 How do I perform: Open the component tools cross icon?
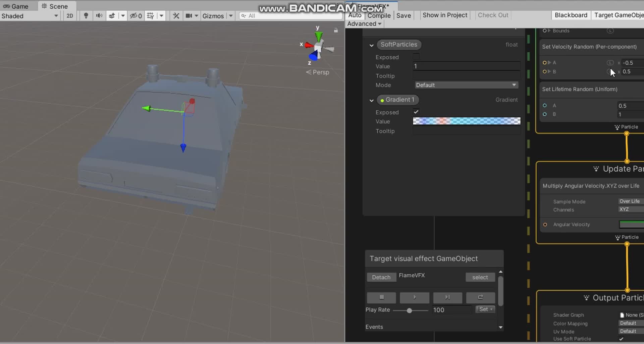(176, 15)
